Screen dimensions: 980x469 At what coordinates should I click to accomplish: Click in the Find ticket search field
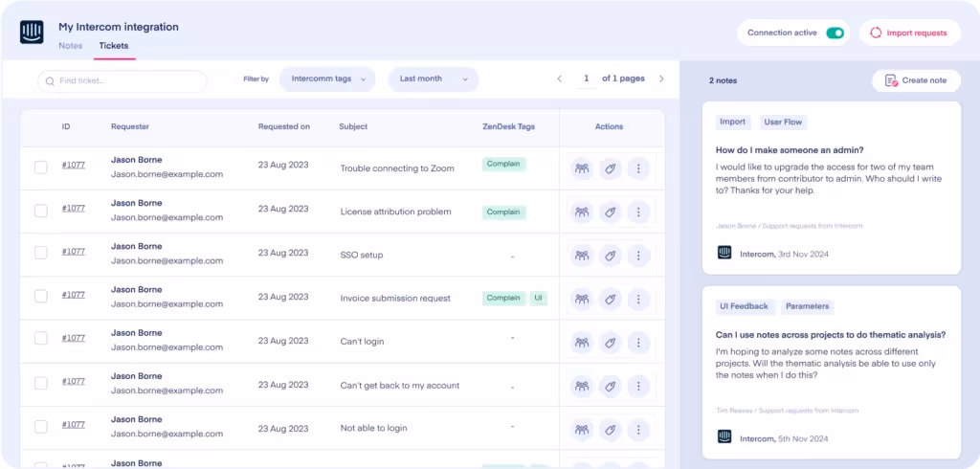click(x=122, y=81)
